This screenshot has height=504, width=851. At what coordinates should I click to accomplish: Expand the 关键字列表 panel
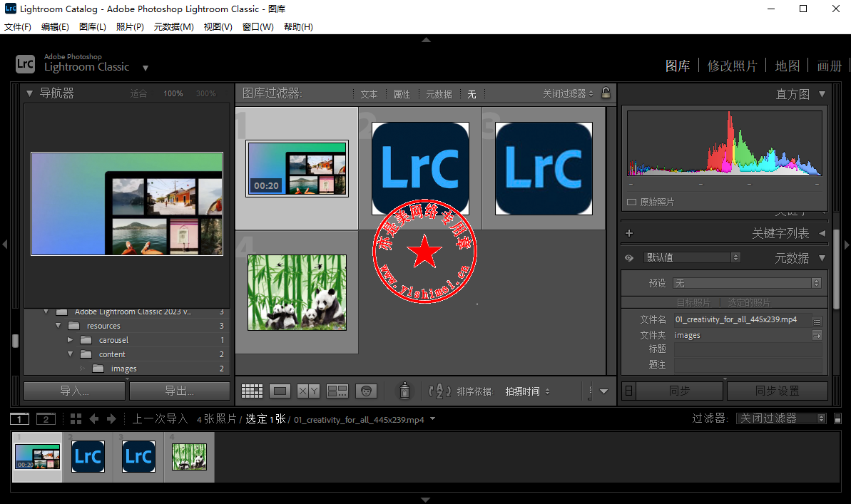coord(822,233)
